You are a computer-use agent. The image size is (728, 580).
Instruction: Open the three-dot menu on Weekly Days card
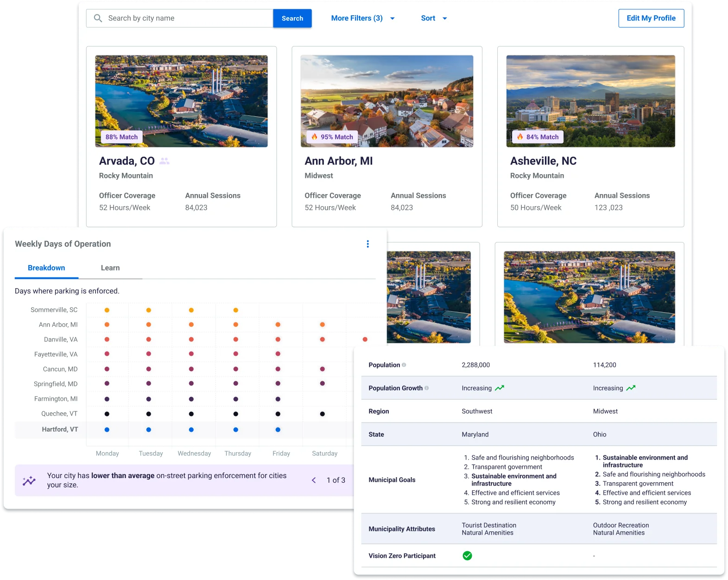(367, 244)
